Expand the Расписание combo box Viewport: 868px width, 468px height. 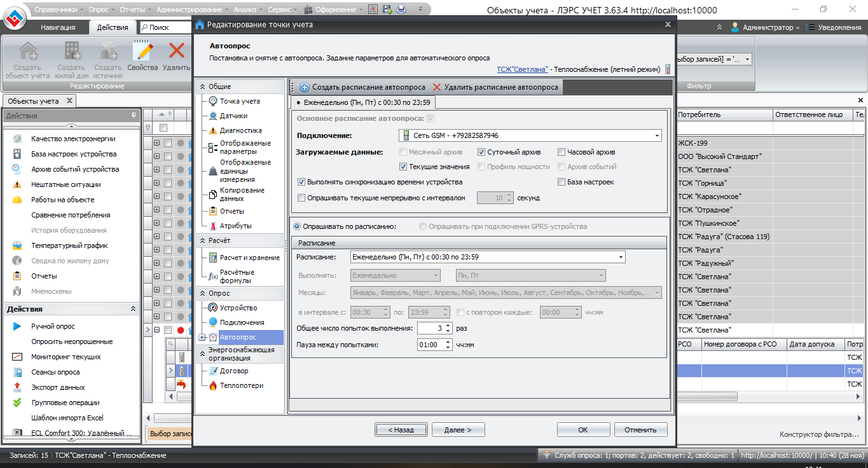tap(620, 257)
